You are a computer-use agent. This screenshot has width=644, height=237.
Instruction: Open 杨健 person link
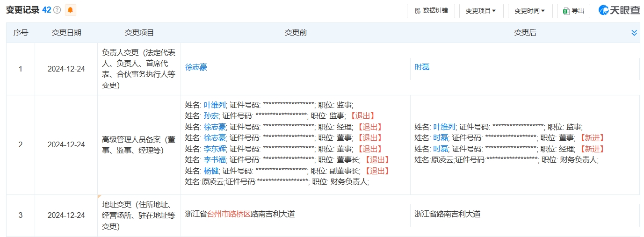tap(211, 171)
